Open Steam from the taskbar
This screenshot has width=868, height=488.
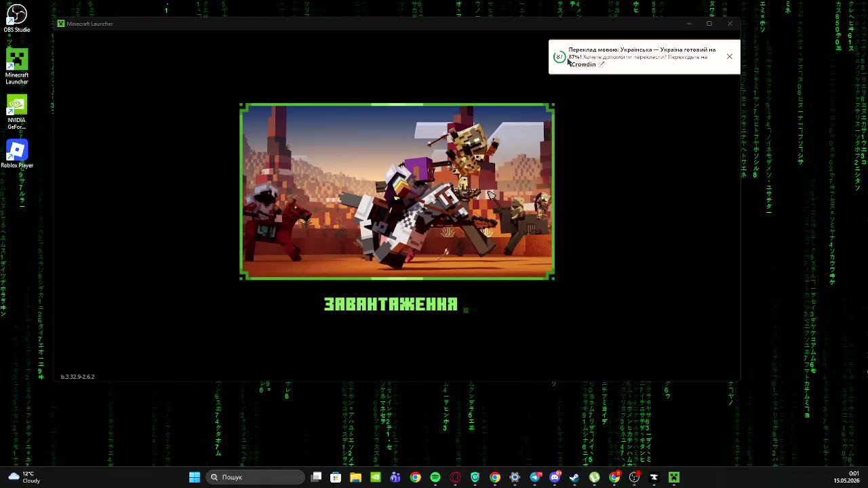pos(574,477)
